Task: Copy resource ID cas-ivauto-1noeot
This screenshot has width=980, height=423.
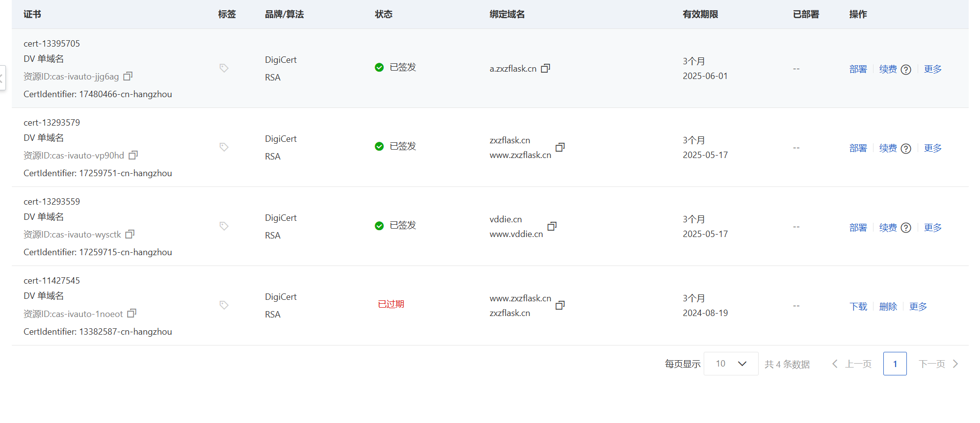Action: pos(132,313)
